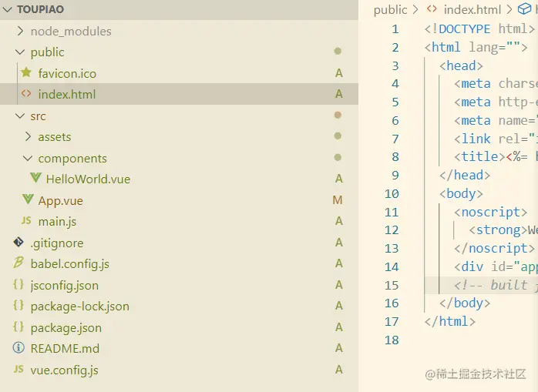Click the <head> opening tag on line 3
The height and width of the screenshot is (392, 538).
(461, 65)
